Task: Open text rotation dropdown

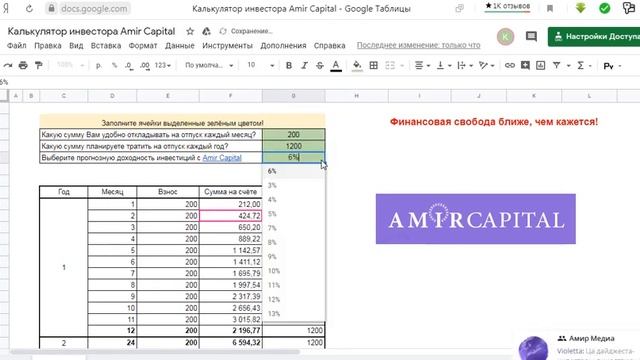Action: click(486, 65)
